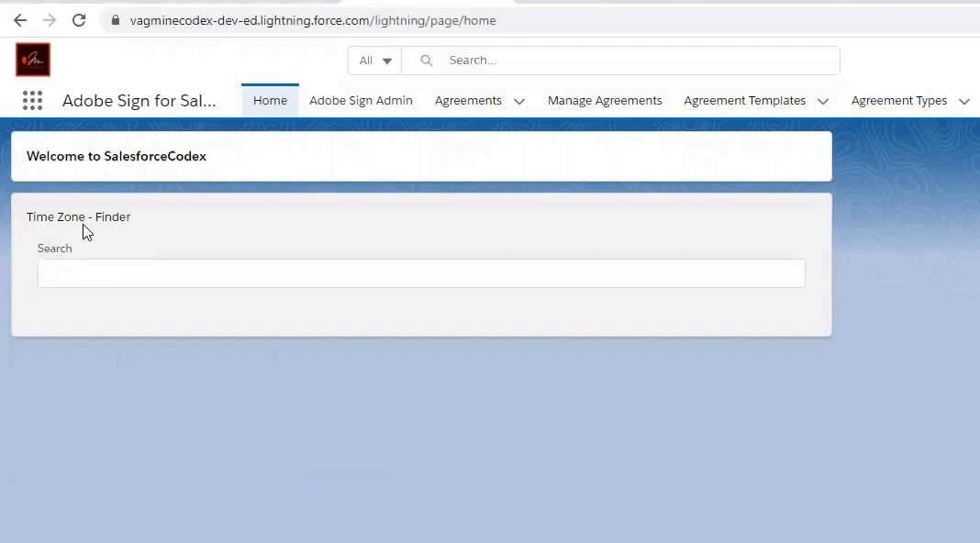Expand the Agreement Templates tab chevron
980x543 pixels.
tap(822, 101)
